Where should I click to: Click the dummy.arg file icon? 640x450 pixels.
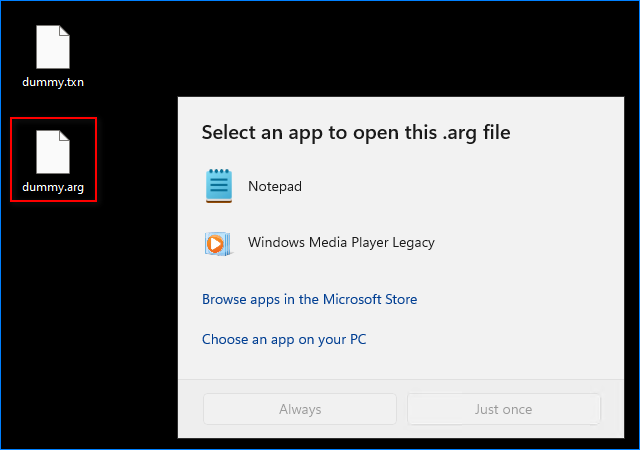coord(53,151)
